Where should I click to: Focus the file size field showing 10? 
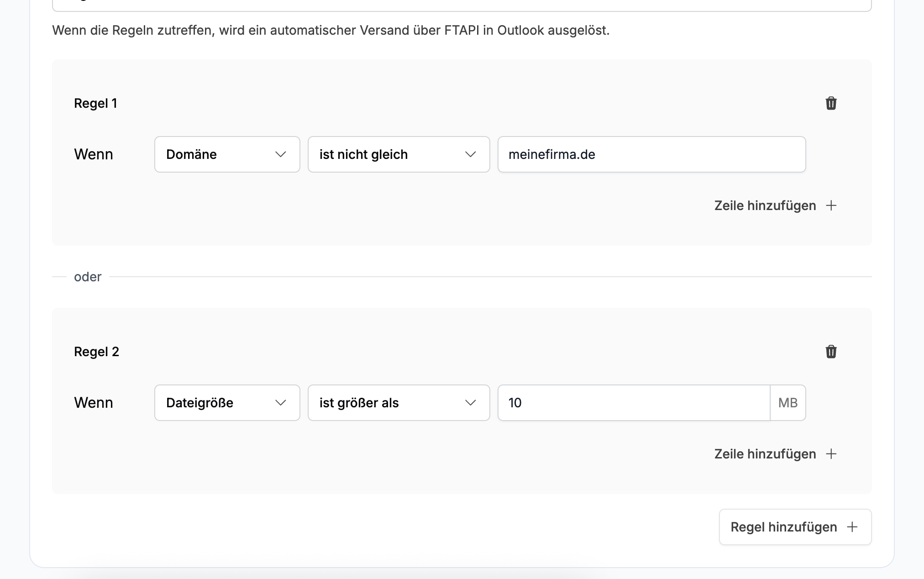tap(634, 403)
